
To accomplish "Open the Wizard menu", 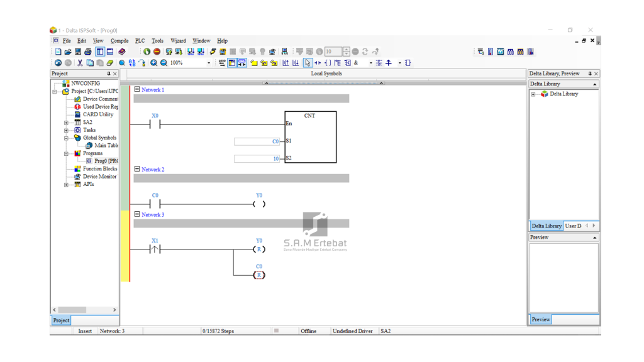I will click(178, 41).
